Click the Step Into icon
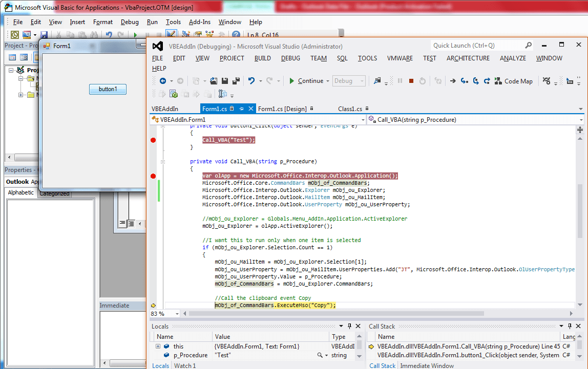The width and height of the screenshot is (588, 369). tap(464, 81)
